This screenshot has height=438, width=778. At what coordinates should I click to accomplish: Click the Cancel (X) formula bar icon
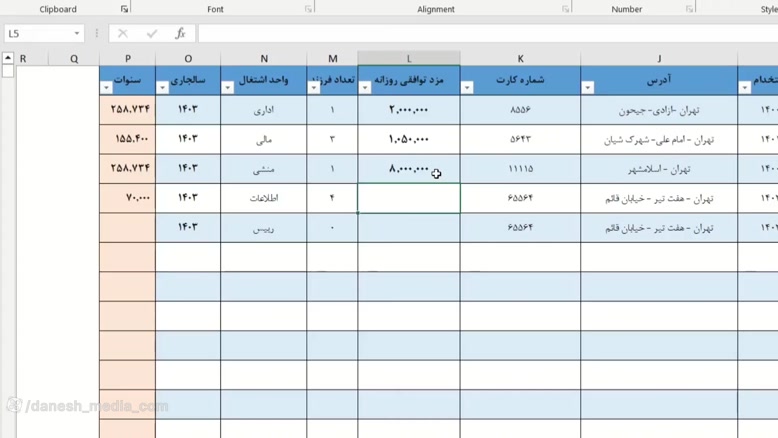click(123, 33)
